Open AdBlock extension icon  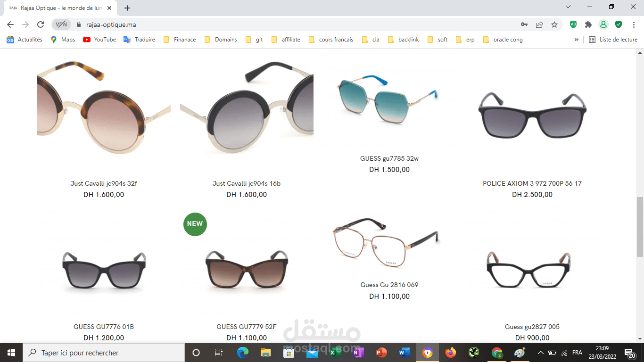pos(573,25)
